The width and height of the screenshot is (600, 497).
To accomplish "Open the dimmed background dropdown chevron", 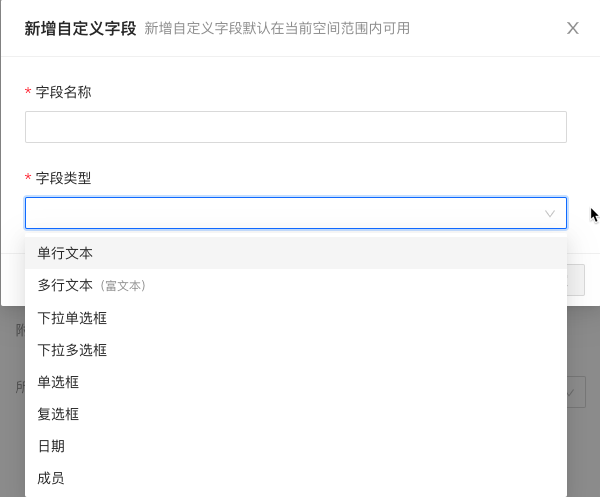I will [575, 392].
